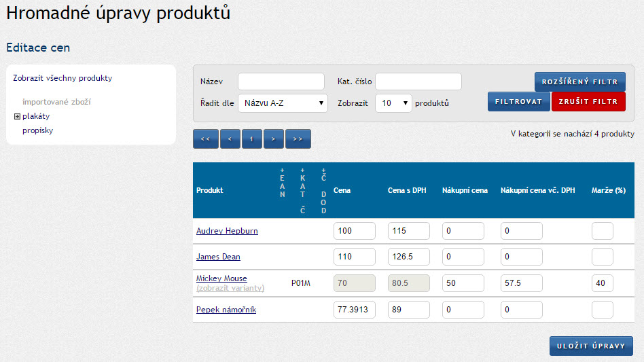Open the Audrey Hepburn product link
Viewport: 644px width, 362px height.
click(227, 231)
